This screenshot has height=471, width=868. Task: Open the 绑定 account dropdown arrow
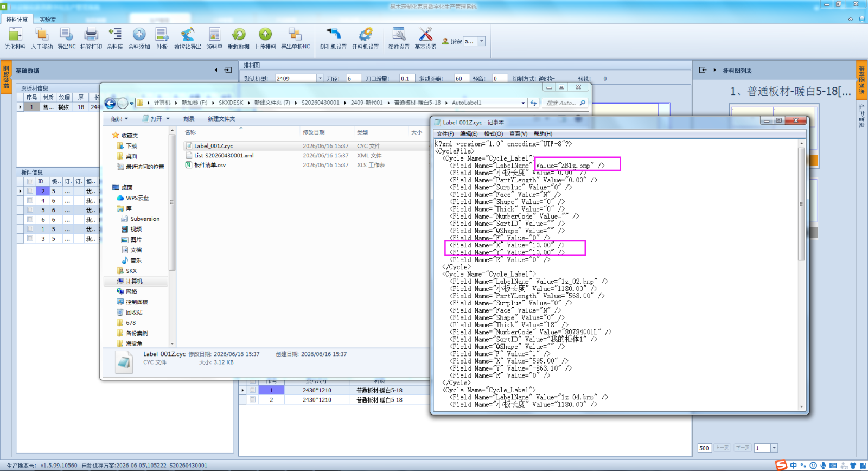pos(481,41)
